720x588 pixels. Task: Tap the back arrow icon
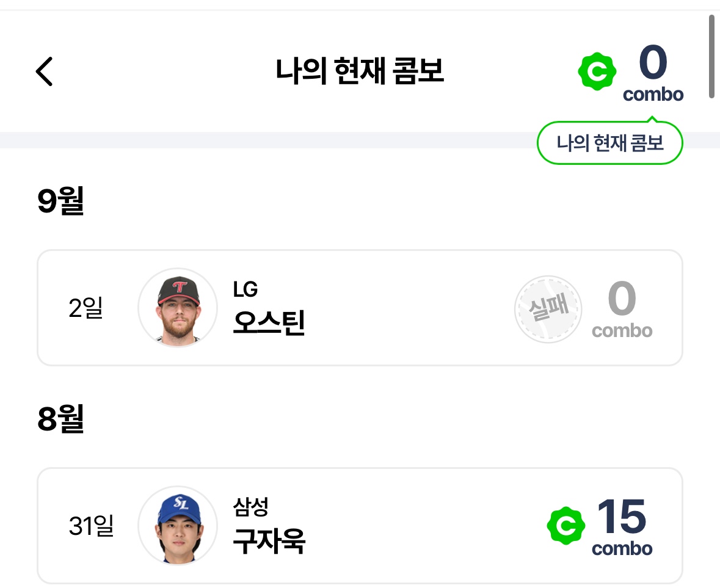click(44, 71)
